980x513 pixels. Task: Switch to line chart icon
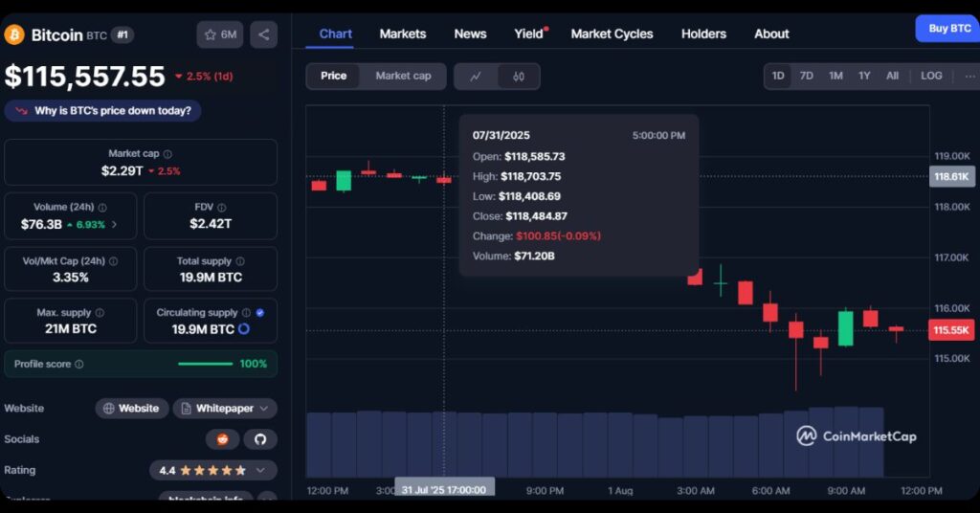point(476,77)
